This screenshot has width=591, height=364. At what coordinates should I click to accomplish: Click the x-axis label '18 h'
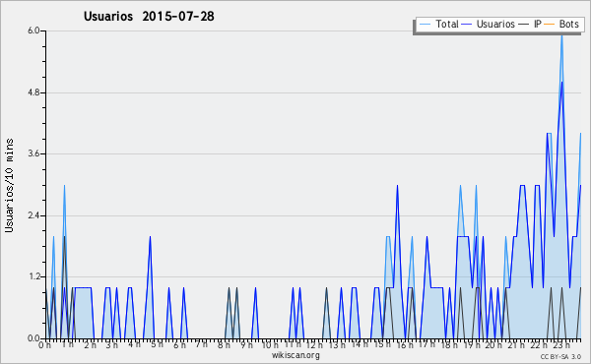click(449, 345)
